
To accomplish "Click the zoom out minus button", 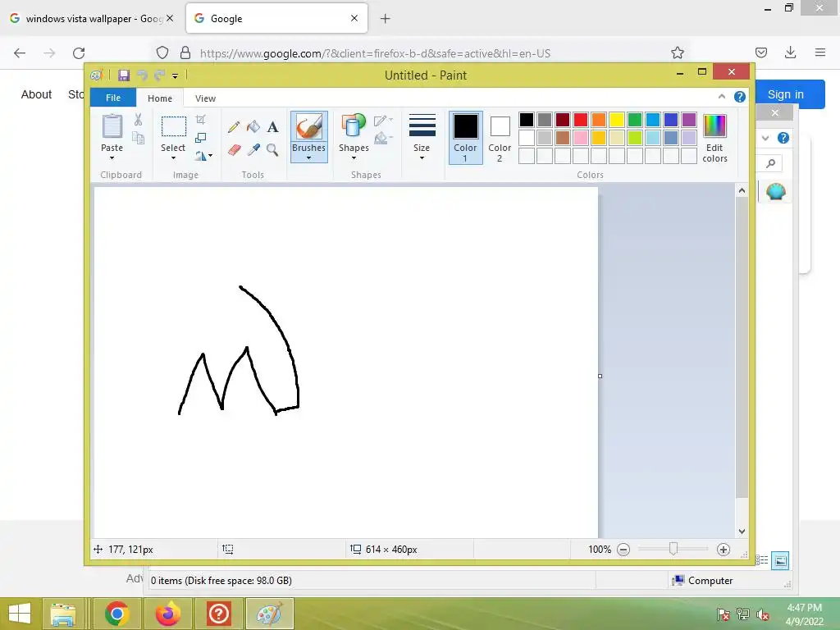I will coord(623,550).
